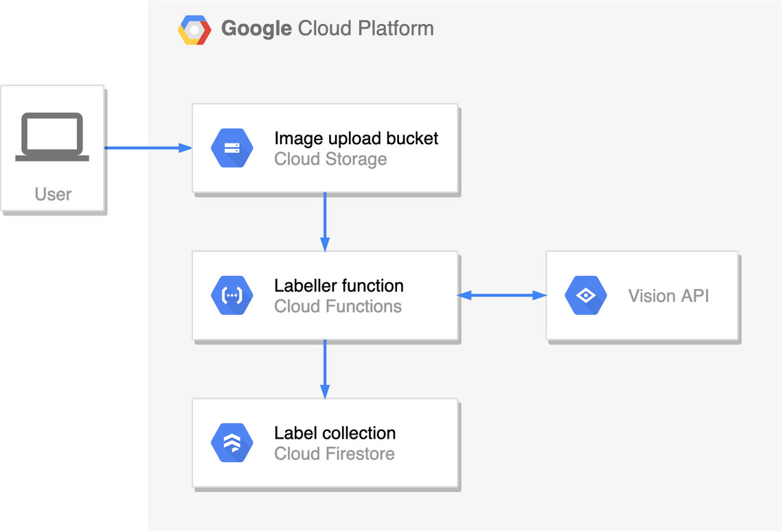Open the Image upload bucket node
The image size is (783, 532).
coord(325,148)
